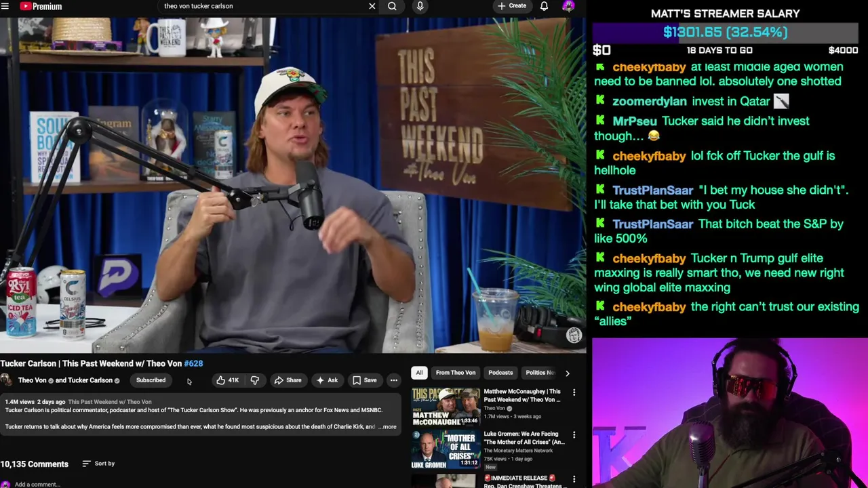Image resolution: width=868 pixels, height=488 pixels.
Task: Open the notifications bell
Action: tap(544, 6)
